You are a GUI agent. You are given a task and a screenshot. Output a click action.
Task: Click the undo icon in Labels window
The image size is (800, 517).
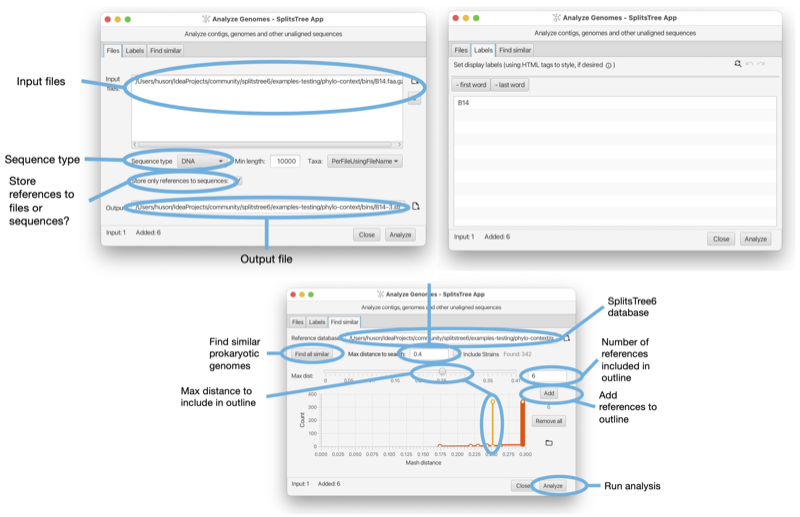click(749, 64)
